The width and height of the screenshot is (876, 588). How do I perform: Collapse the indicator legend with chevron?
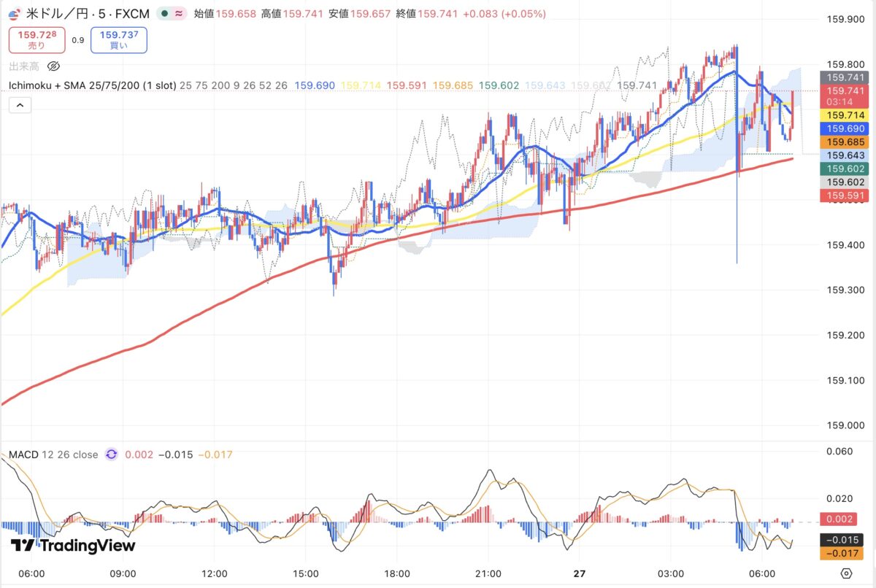point(20,106)
